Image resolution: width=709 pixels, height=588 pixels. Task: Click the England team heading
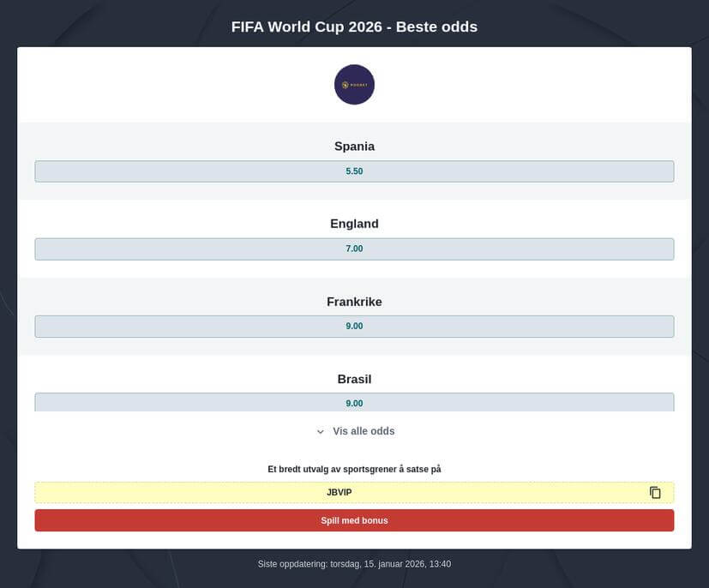tap(354, 224)
